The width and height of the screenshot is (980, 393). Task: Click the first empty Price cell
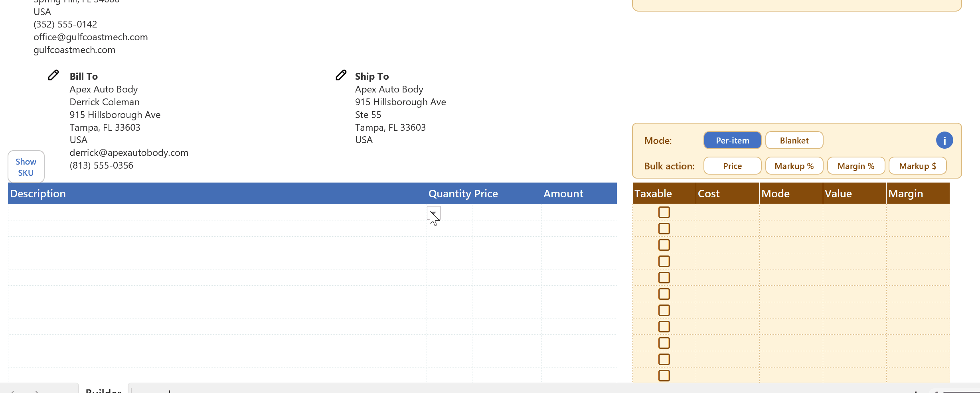[507, 212]
